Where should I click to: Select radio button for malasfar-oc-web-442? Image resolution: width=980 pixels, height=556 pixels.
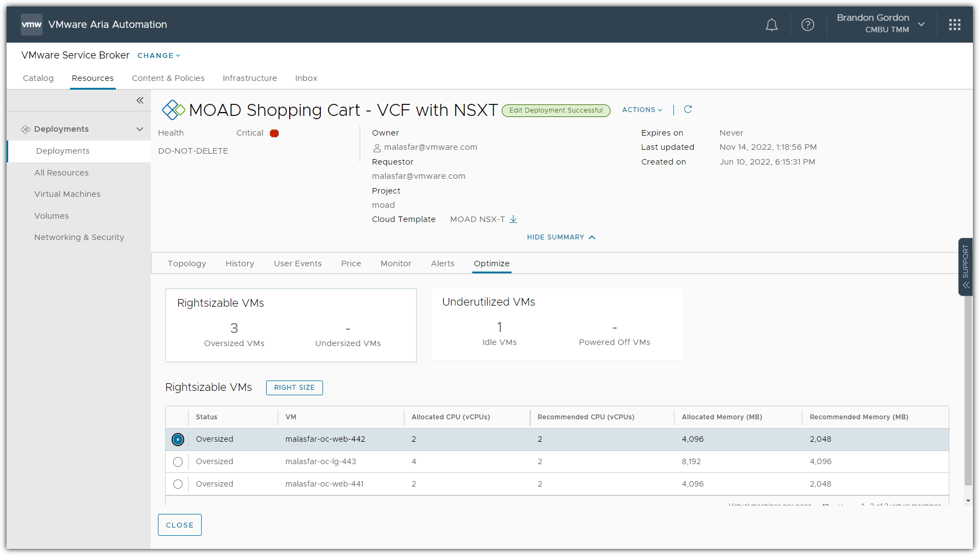pyautogui.click(x=178, y=440)
